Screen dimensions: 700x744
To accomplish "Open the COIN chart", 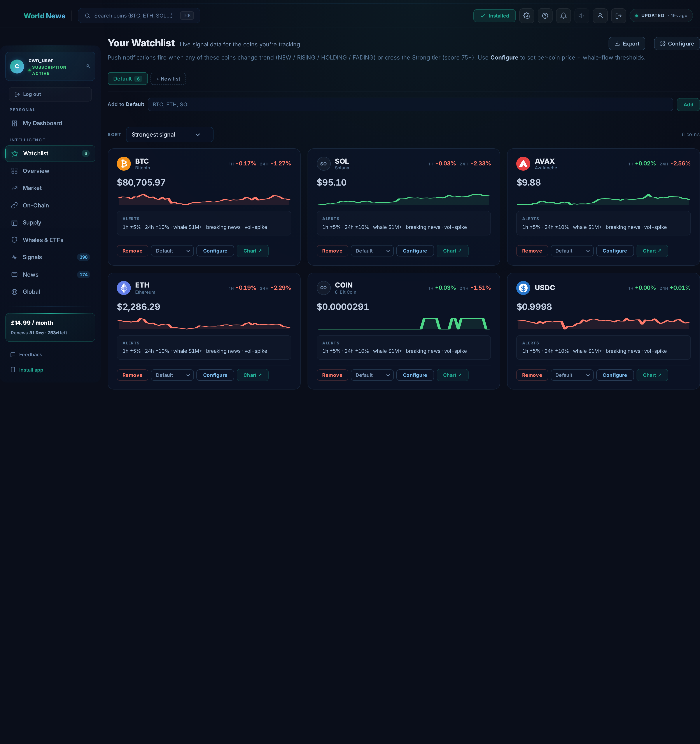I will click(x=452, y=375).
